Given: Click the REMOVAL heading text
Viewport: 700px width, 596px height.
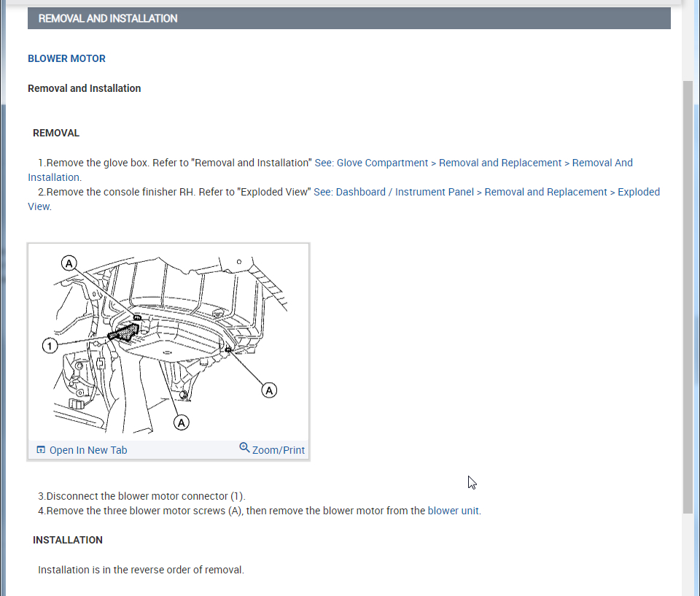Looking at the screenshot, I should point(56,133).
